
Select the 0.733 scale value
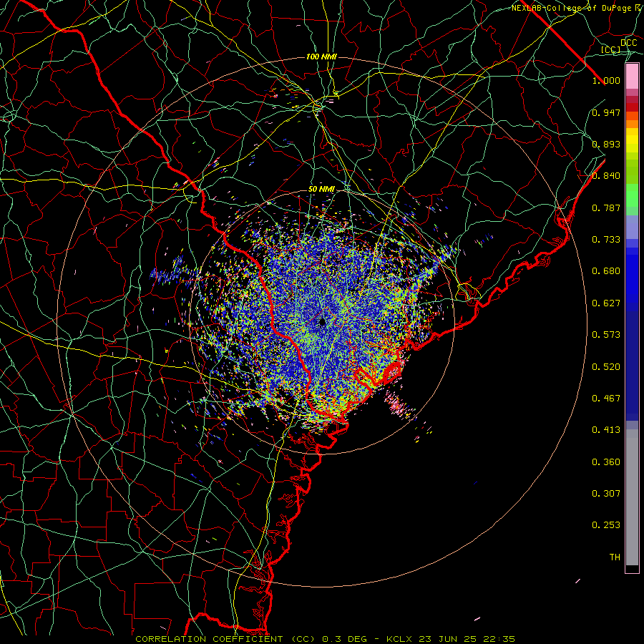tap(606, 240)
